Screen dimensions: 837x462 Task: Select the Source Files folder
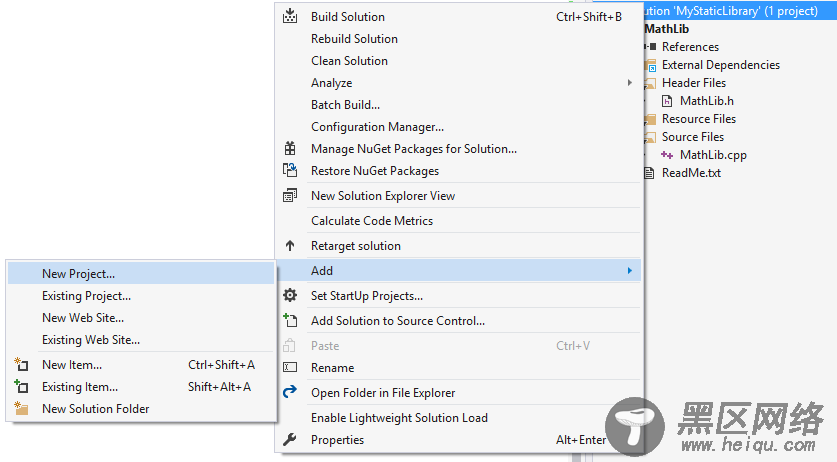click(693, 137)
